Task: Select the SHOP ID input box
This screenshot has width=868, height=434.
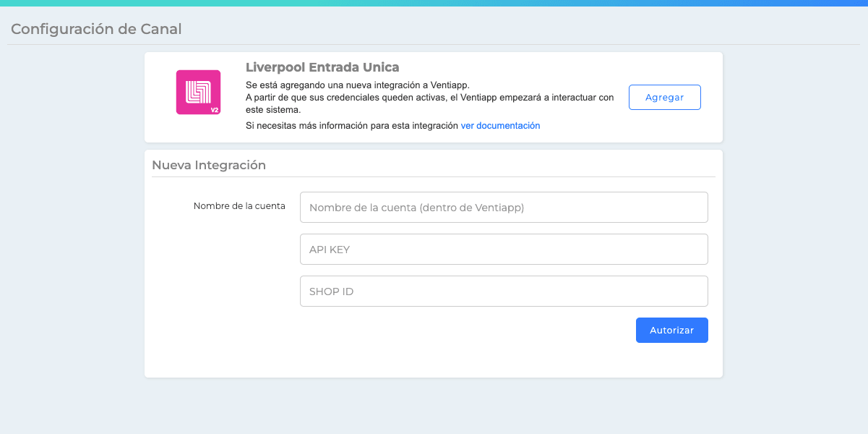Action: [x=504, y=291]
